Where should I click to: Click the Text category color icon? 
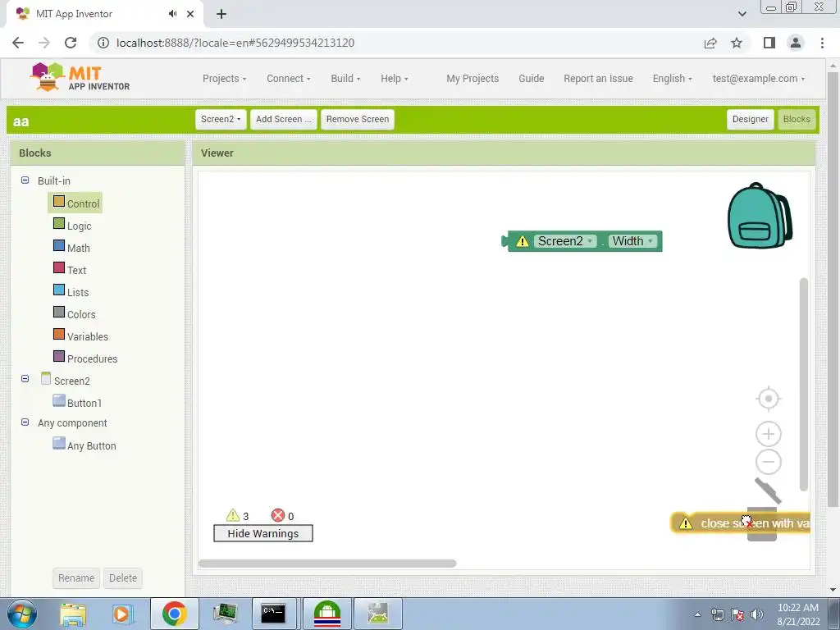point(59,268)
